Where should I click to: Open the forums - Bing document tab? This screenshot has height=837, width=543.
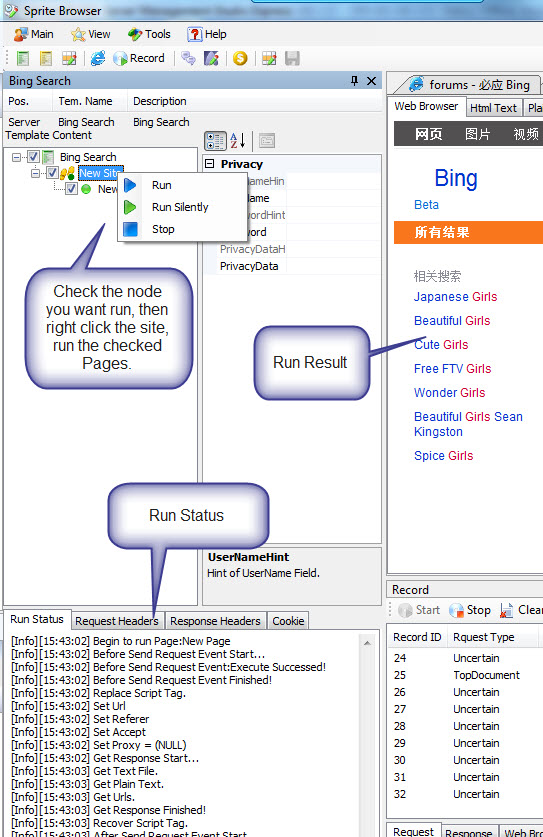tap(470, 84)
